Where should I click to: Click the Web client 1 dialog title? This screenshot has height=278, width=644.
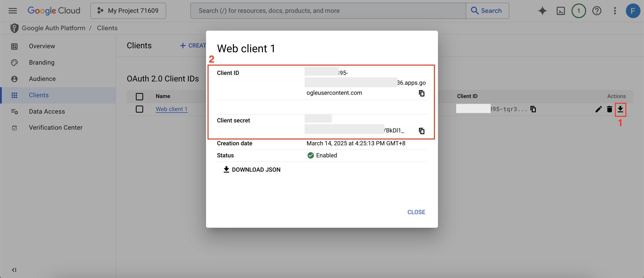[246, 49]
